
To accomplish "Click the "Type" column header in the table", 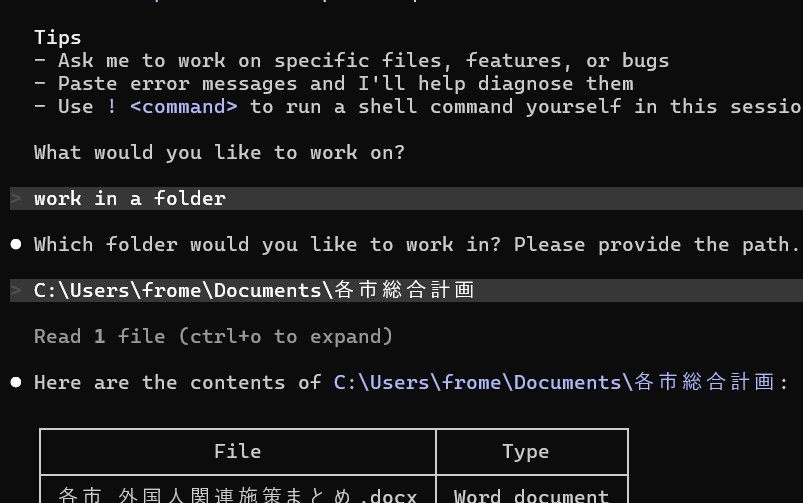I will 525,451.
